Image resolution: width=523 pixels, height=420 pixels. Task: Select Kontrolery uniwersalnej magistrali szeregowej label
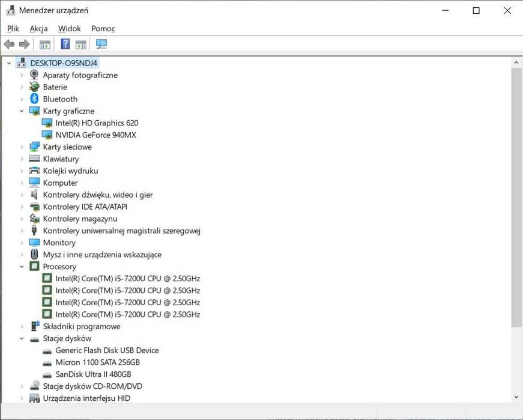(121, 231)
